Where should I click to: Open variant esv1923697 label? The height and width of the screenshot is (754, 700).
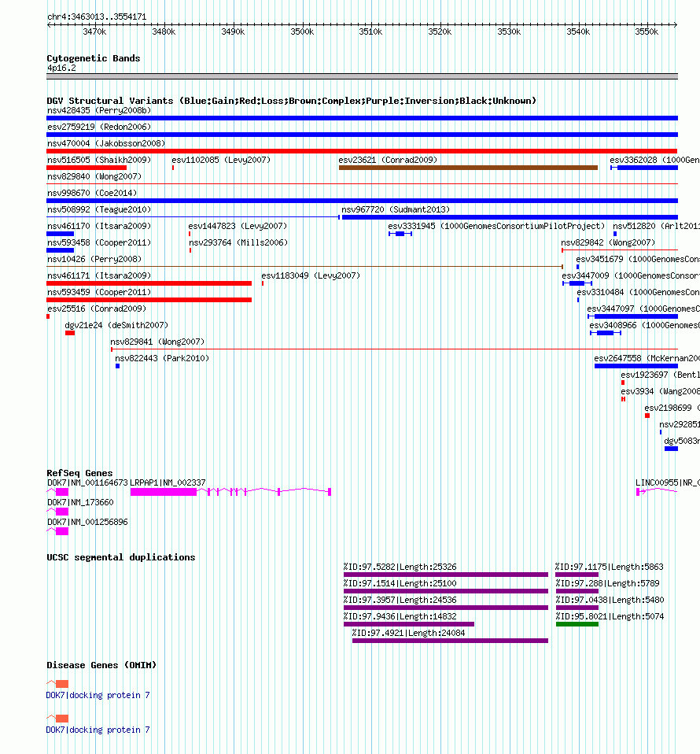coord(660,375)
